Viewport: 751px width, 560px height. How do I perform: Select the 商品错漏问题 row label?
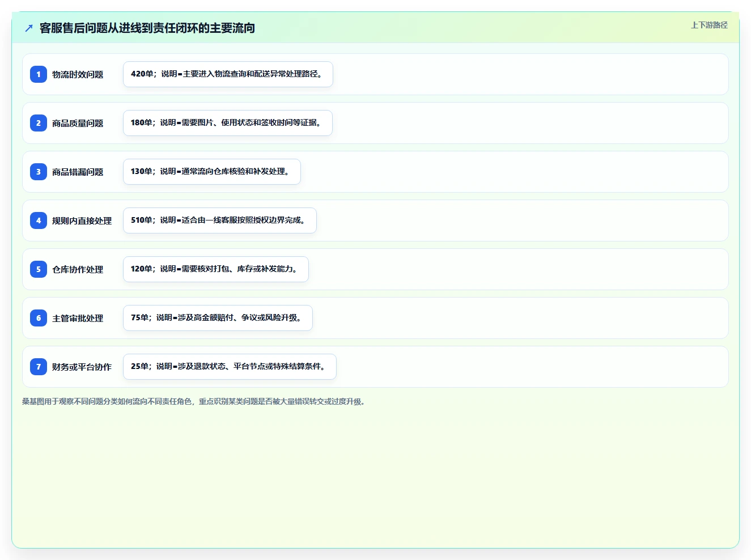click(78, 172)
